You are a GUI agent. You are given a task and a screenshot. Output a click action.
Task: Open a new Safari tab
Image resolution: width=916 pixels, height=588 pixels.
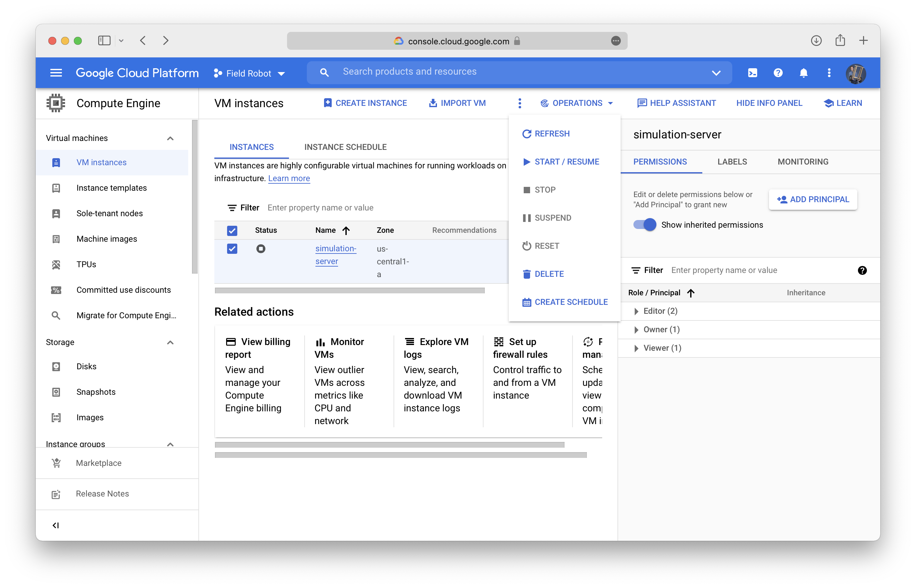(x=863, y=40)
